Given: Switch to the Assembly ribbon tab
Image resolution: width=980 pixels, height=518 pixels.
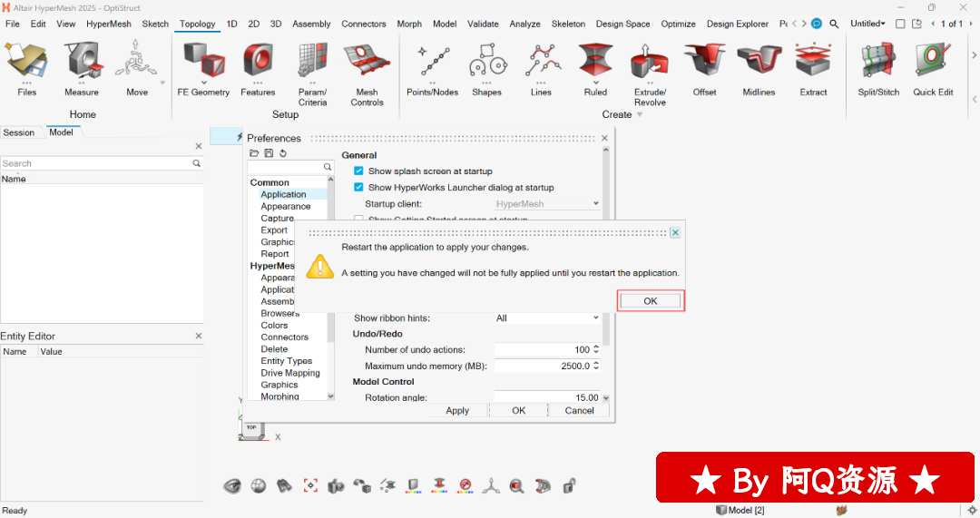Looking at the screenshot, I should (x=311, y=24).
